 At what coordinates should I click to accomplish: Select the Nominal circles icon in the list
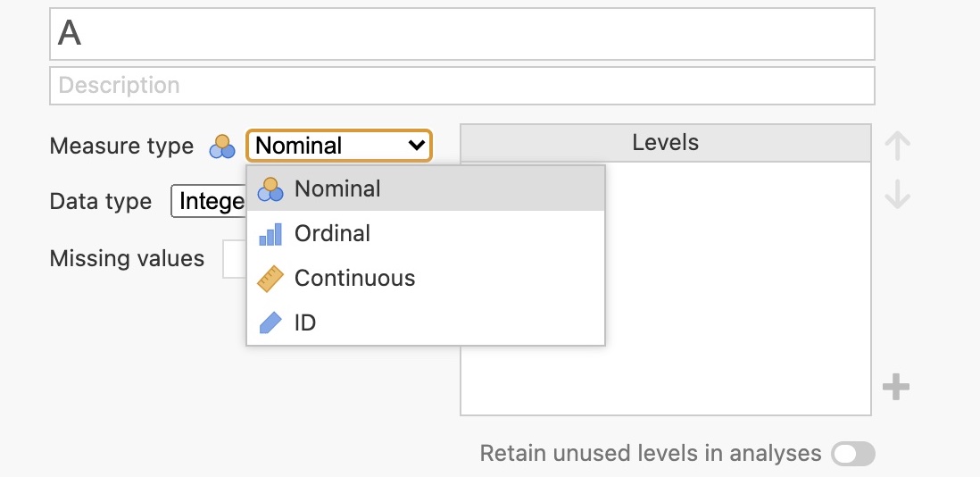(270, 189)
